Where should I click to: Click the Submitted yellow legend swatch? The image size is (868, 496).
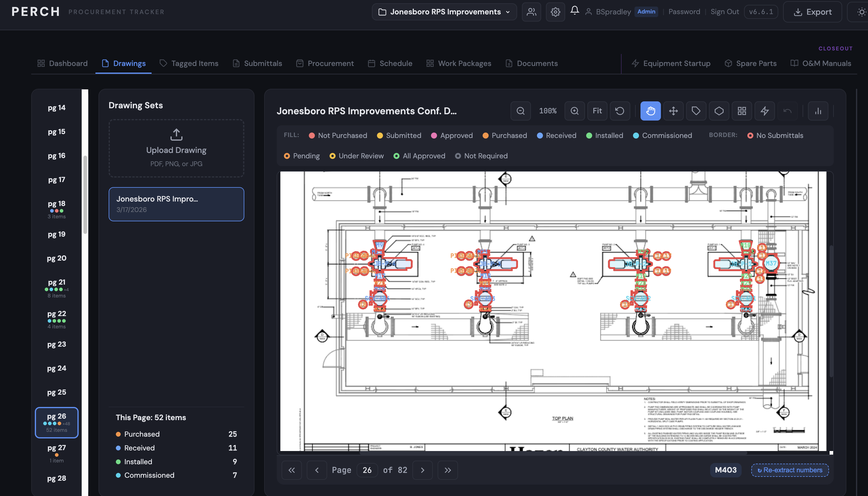380,136
